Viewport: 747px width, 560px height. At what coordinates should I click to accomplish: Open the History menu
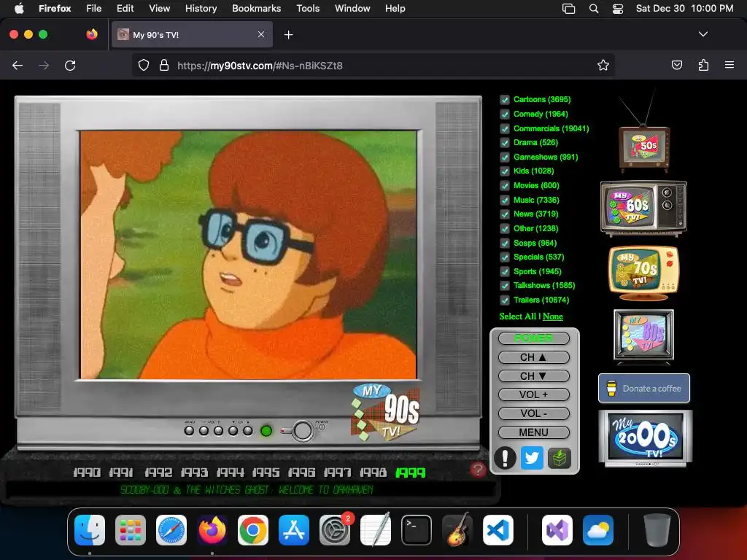click(201, 9)
